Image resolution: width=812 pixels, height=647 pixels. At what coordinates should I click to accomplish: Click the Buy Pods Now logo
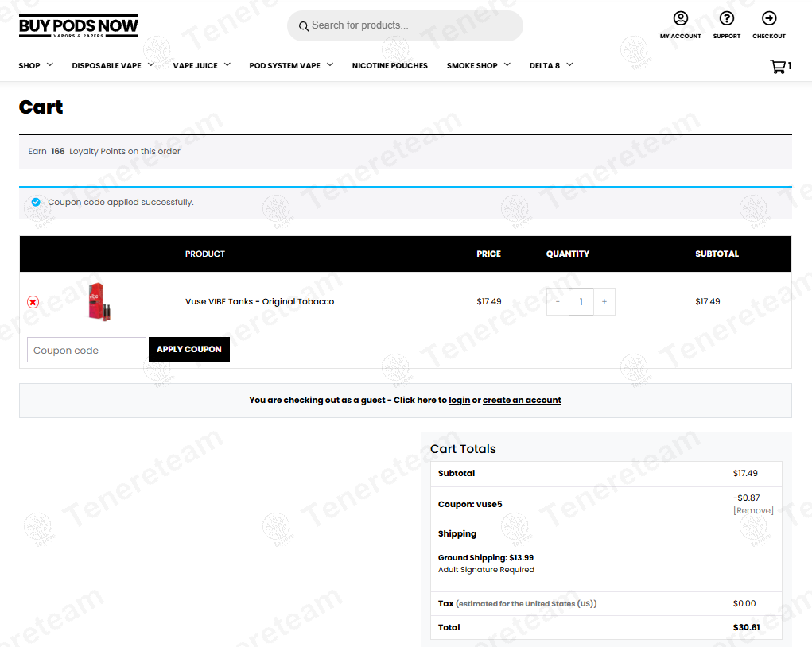[x=79, y=26]
